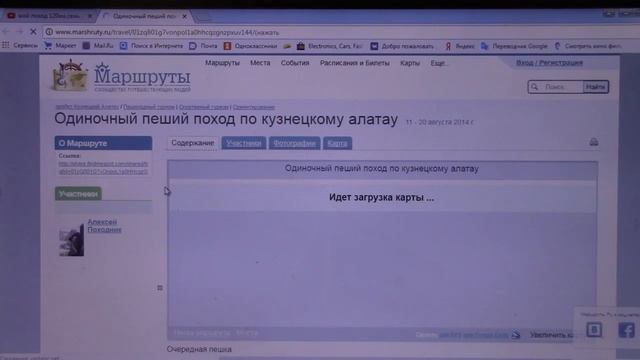Open the Карты menu item
The height and width of the screenshot is (360, 640).
[410, 63]
